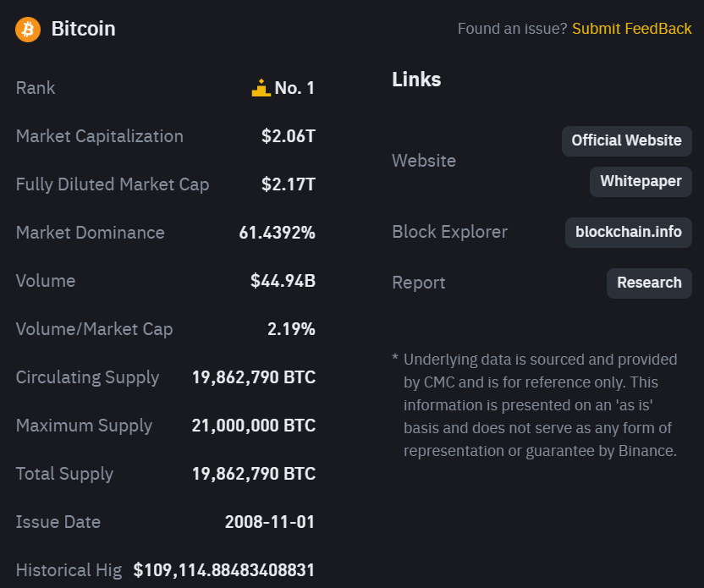Open the Submit Feedback link
The height and width of the screenshot is (588, 704).
[x=631, y=29]
